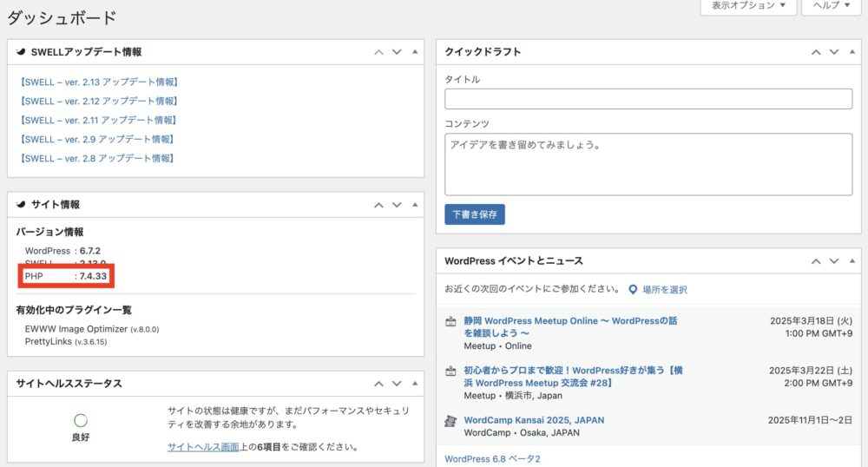The image size is (868, 467).
Task: Click the 2025年11月1日〜2日 event date
Action: click(x=810, y=420)
